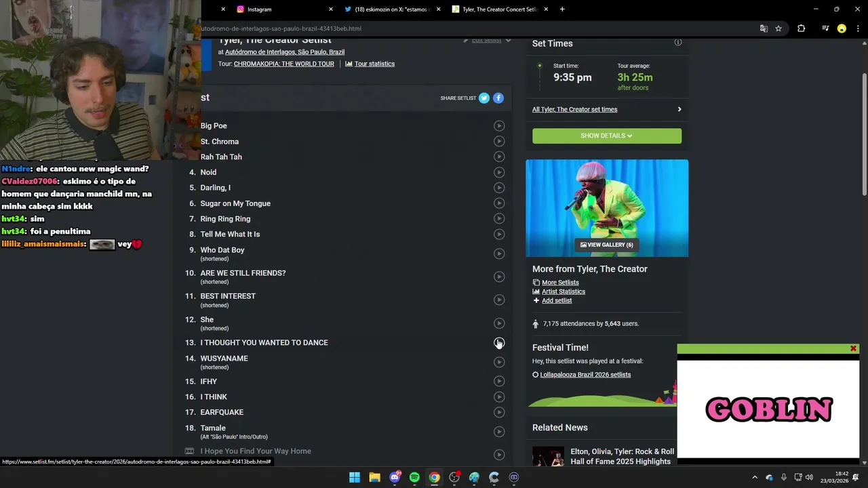The image size is (868, 488).
Task: Share setlist on Twitter
Action: tap(484, 98)
